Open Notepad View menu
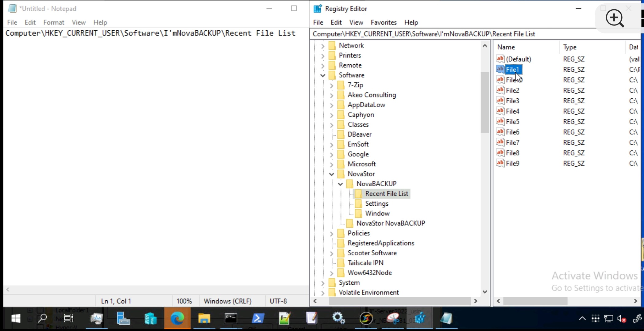 [x=79, y=22]
